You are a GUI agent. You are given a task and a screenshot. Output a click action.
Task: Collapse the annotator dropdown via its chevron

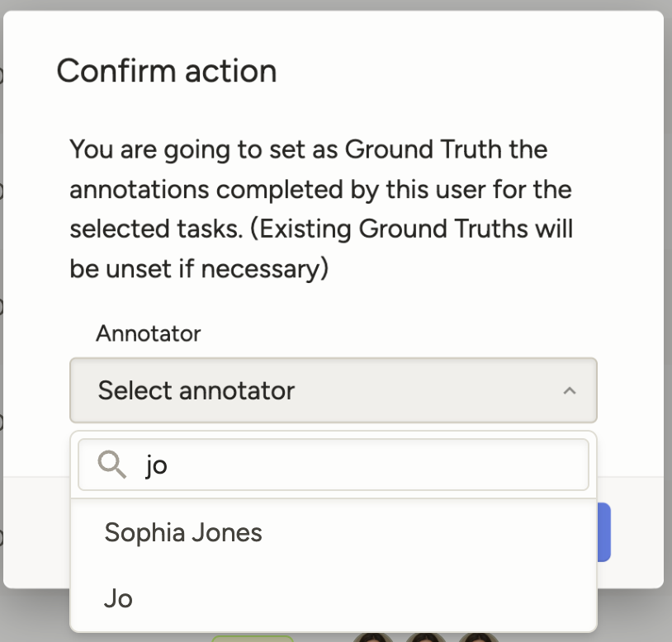[x=570, y=391]
